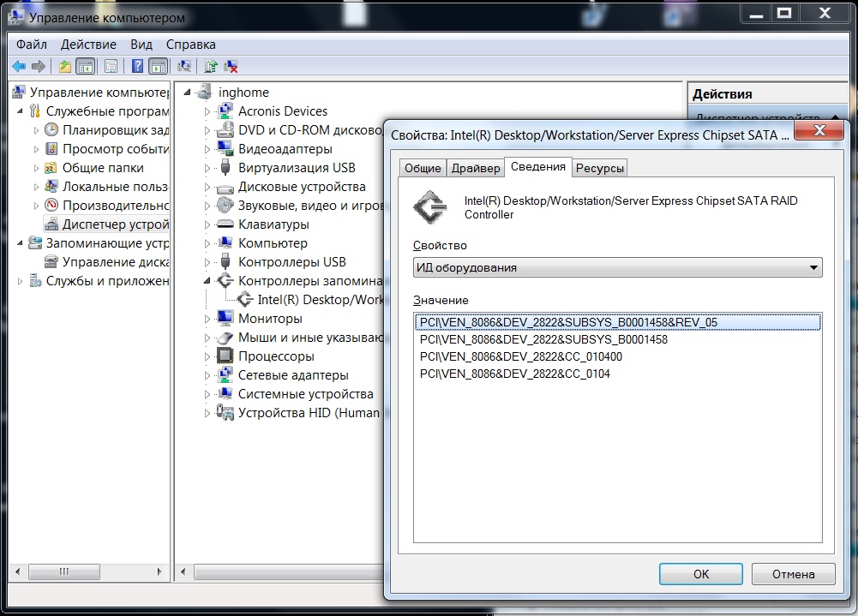Click the Просмотр событий log icon
Viewport: 858px width, 616px height.
coord(51,149)
